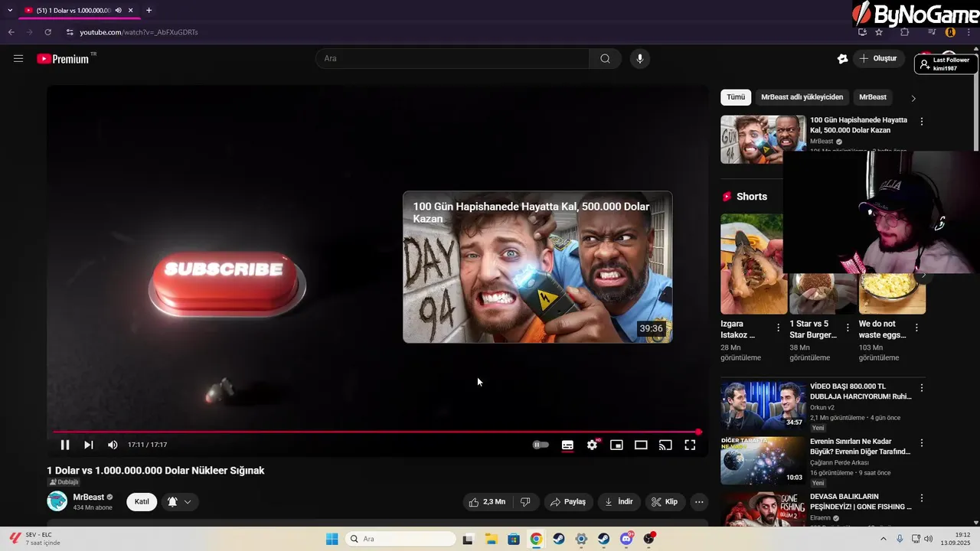Open more actions ellipsis under video

coord(699,502)
